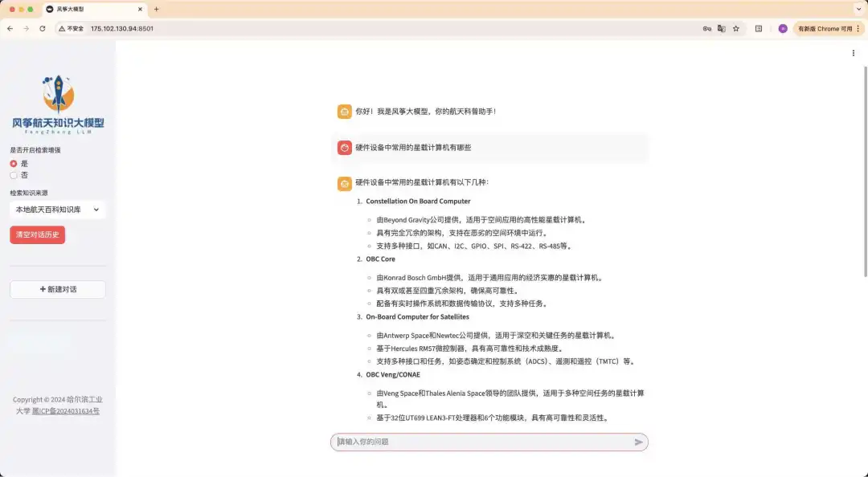Viewport: 868px width, 477px height.
Task: Select the 是 radio for retrieval enhancement
Action: point(14,163)
